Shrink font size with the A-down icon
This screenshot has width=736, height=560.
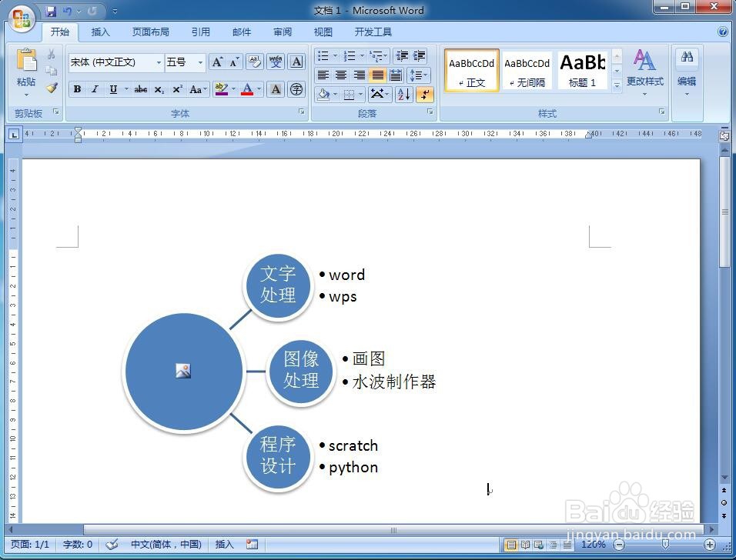click(x=234, y=62)
